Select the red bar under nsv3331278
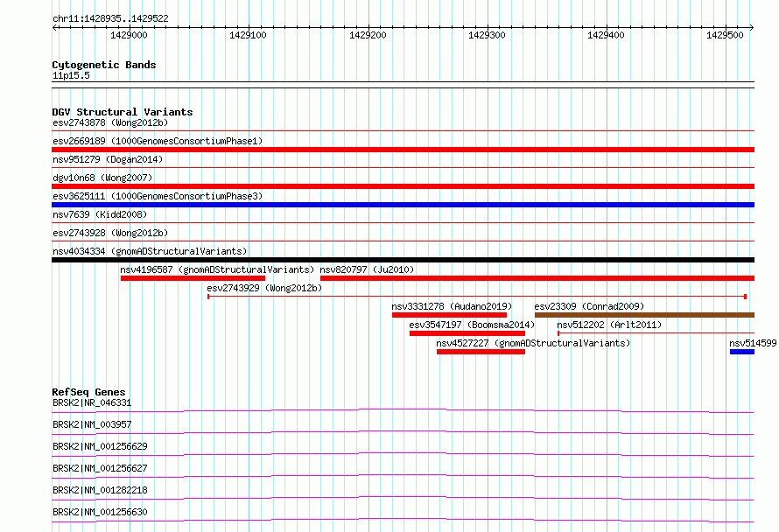Screen dimensions: 779x532 pyautogui.click(x=449, y=315)
